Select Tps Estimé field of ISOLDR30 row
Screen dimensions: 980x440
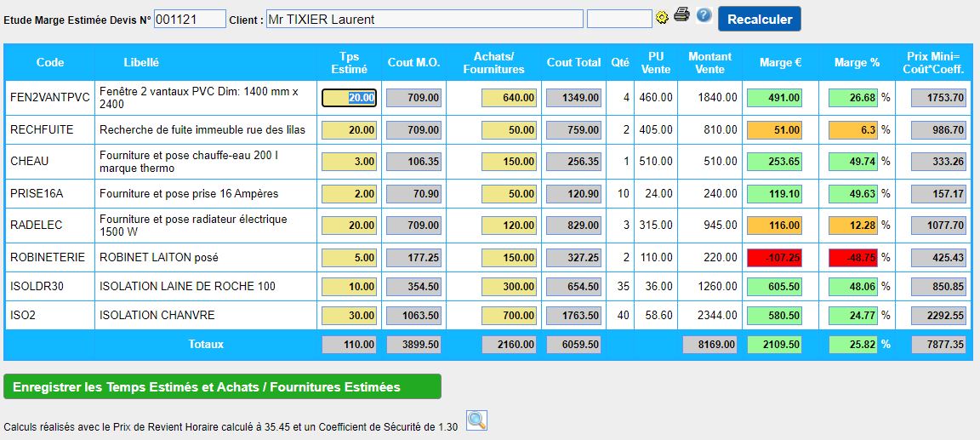349,287
